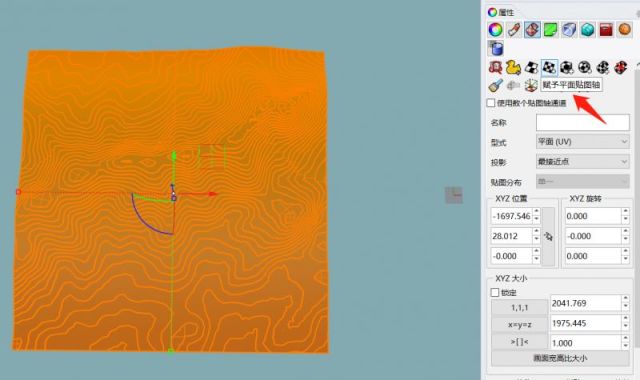
Task: Decrease the 2041.769 size with down arrow
Action: 625,307
